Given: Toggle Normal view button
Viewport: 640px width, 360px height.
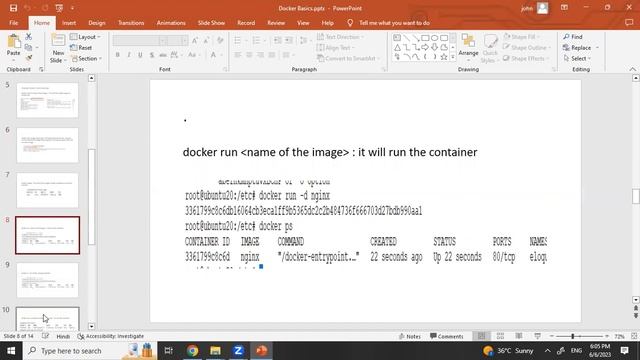Looking at the screenshot, I should (482, 336).
